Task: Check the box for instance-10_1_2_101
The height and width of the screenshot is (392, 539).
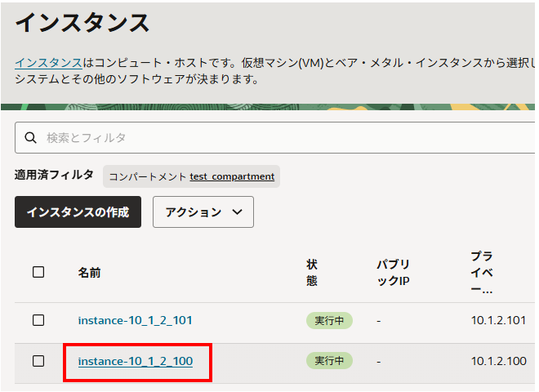Action: (x=38, y=320)
